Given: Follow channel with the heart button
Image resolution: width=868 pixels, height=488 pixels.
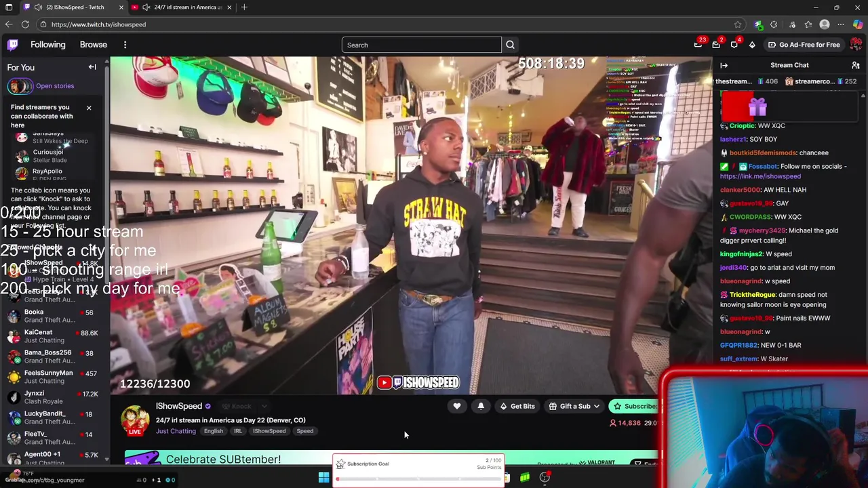Looking at the screenshot, I should pos(457,406).
